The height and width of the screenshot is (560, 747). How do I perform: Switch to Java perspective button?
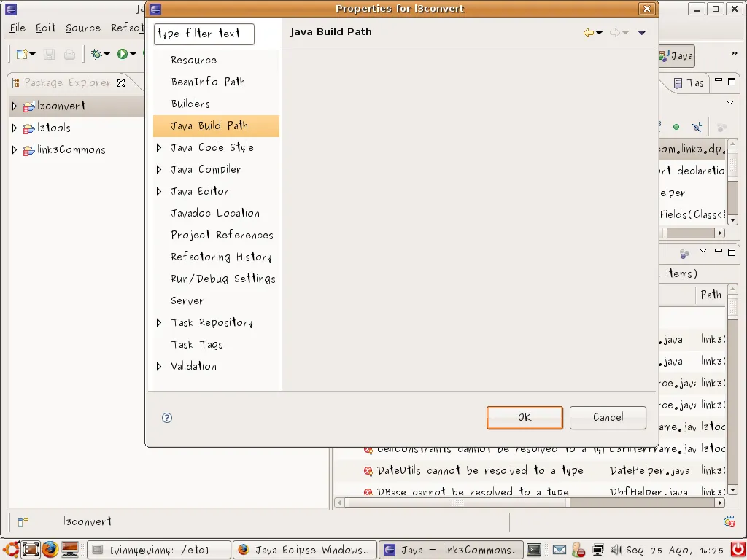click(x=677, y=56)
